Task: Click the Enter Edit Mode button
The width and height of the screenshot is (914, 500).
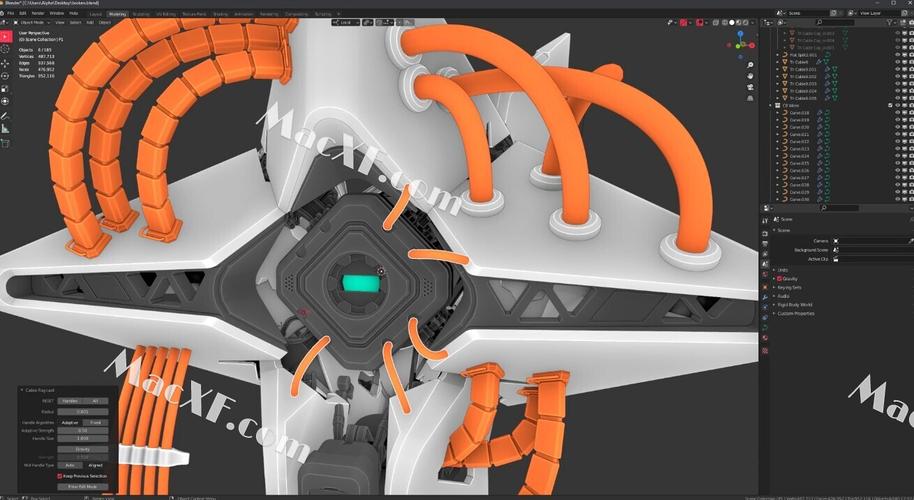Action: click(x=83, y=486)
